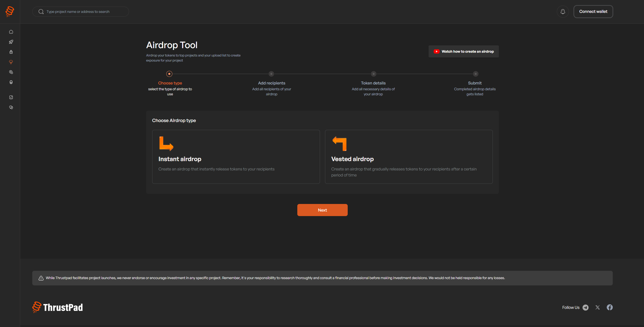Click the document sidebar icon

coord(11,97)
